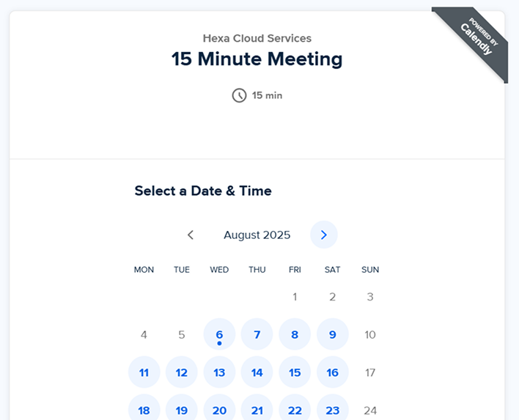
Task: Select Thursday, August 14
Action: [257, 372]
